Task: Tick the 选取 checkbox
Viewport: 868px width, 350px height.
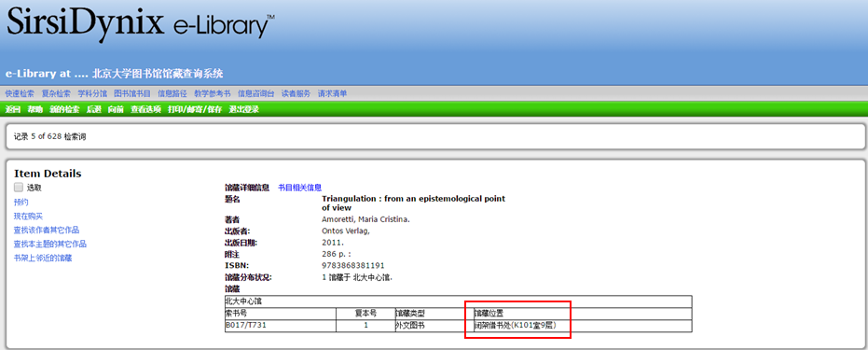Action: click(19, 188)
